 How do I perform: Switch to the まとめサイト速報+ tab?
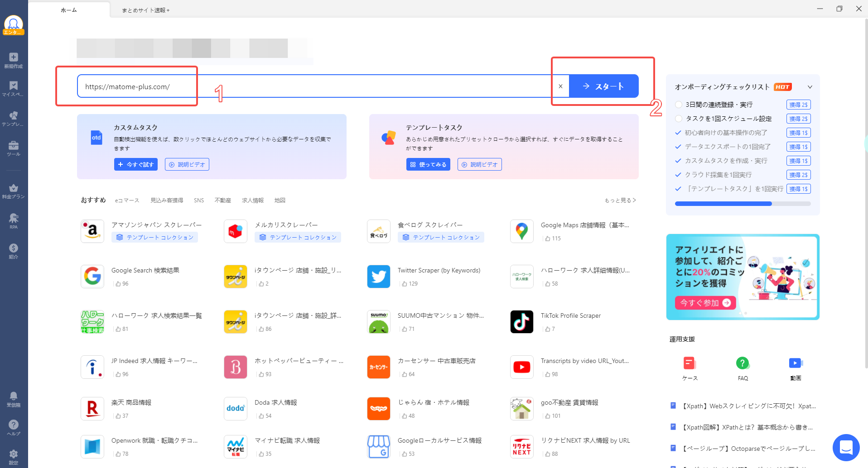coord(145,10)
